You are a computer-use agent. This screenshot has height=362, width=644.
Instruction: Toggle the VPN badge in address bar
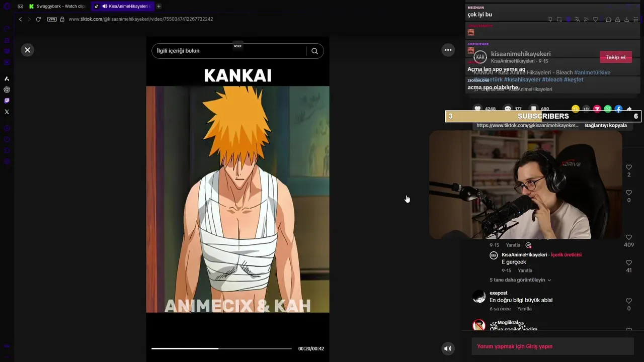coord(52,19)
